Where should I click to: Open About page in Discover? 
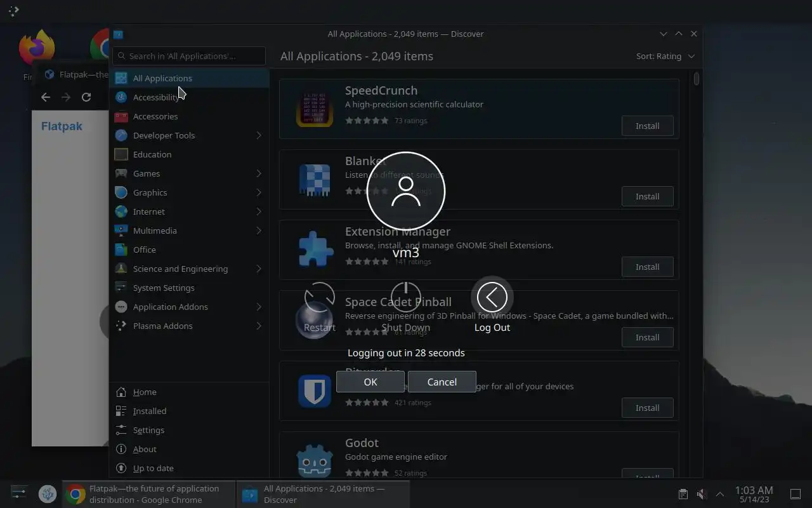(189, 449)
